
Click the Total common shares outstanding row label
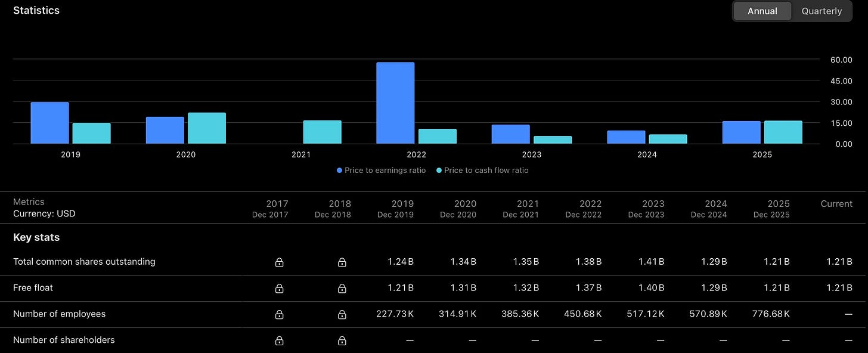pos(84,262)
